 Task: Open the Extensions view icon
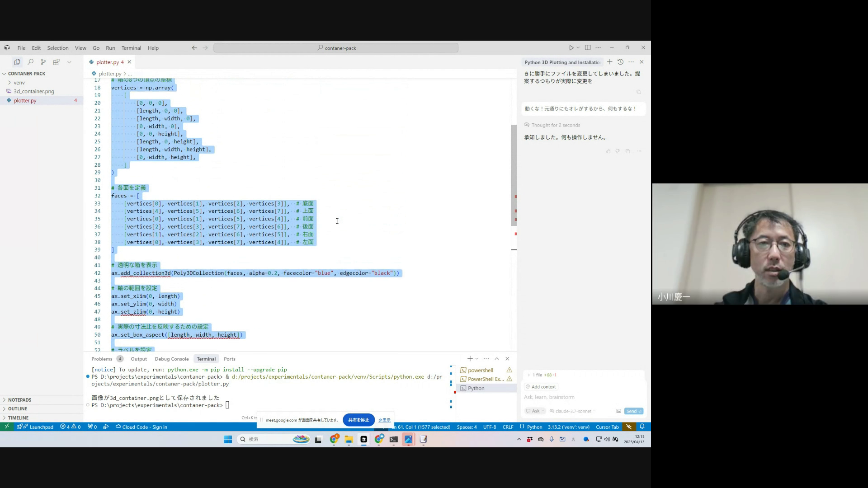(56, 62)
